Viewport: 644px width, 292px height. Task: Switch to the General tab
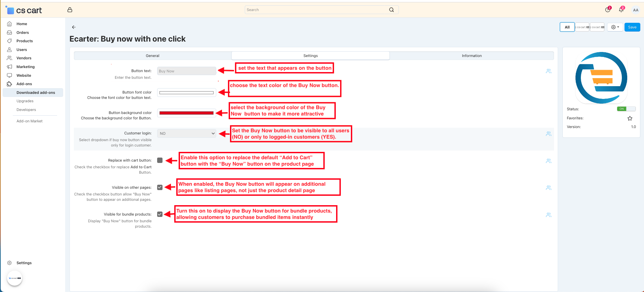coord(152,56)
